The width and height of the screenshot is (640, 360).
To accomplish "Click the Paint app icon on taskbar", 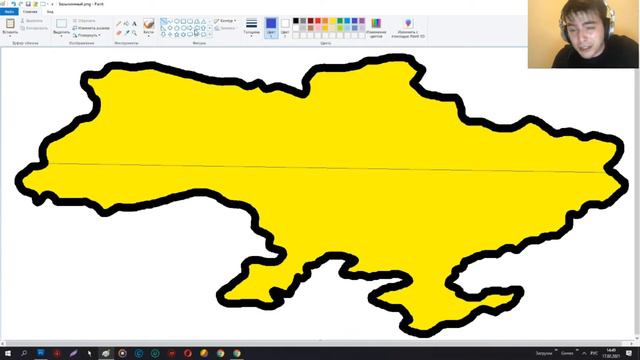I will (x=106, y=353).
